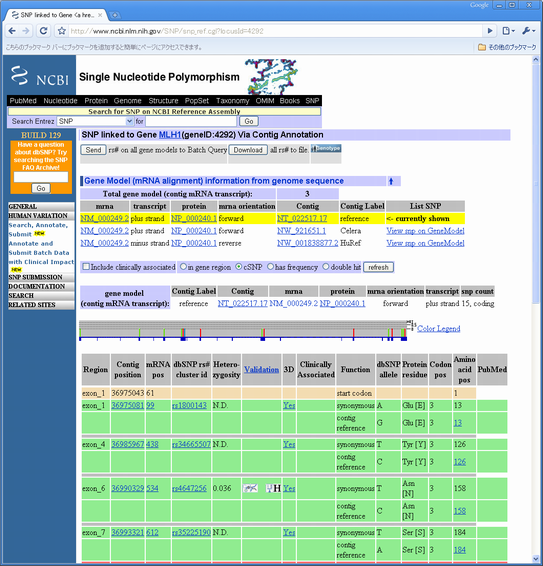Reload the page with refresh icon
The width and height of the screenshot is (543, 566).
44,31
